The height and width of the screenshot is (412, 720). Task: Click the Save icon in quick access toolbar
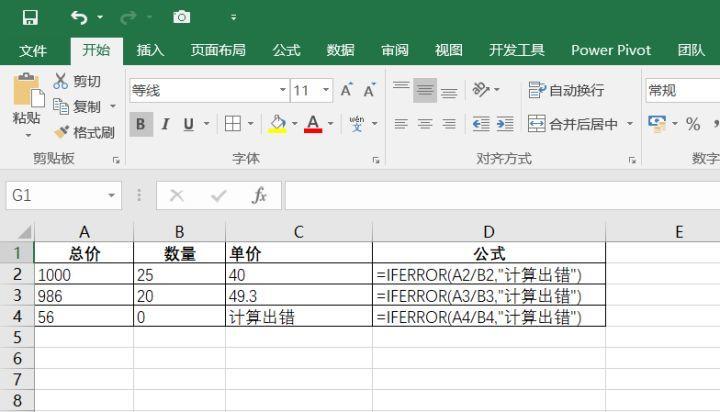pos(30,17)
